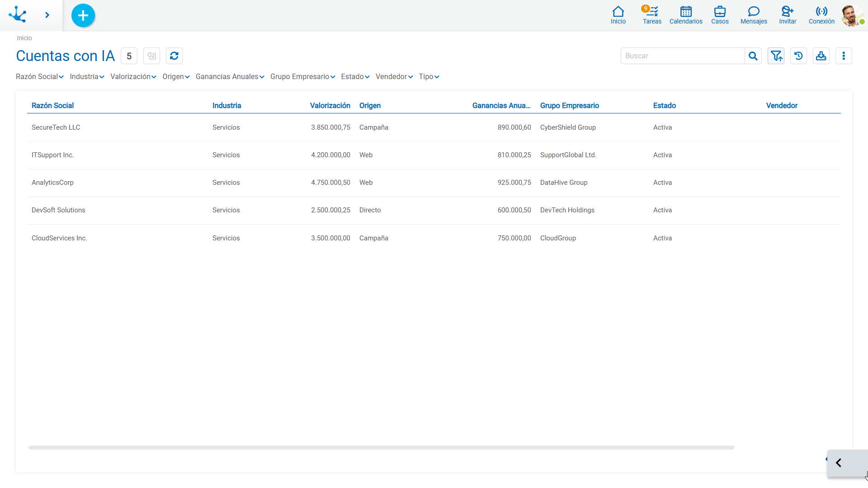
Task: Click the horizontal scrollbar under the table
Action: [x=381, y=447]
